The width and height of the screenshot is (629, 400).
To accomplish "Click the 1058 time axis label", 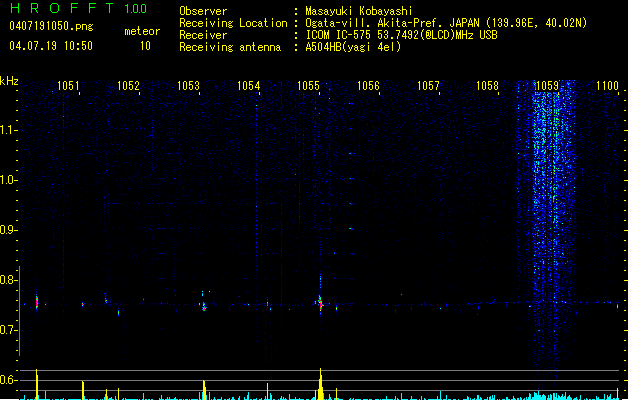I will point(487,86).
